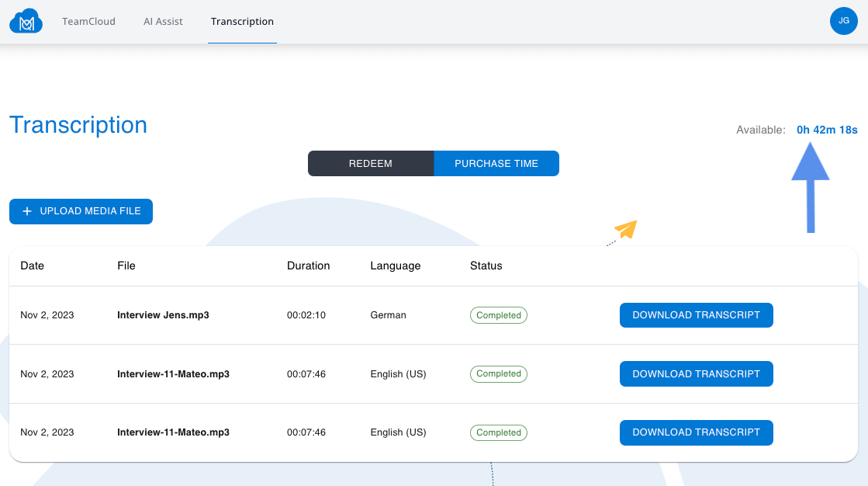This screenshot has width=868, height=486.
Task: Click the 00:02:10 duration value
Action: coord(306,314)
